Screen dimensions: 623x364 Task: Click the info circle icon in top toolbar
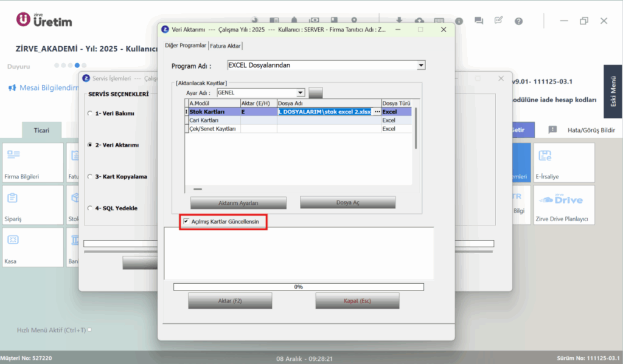[459, 21]
